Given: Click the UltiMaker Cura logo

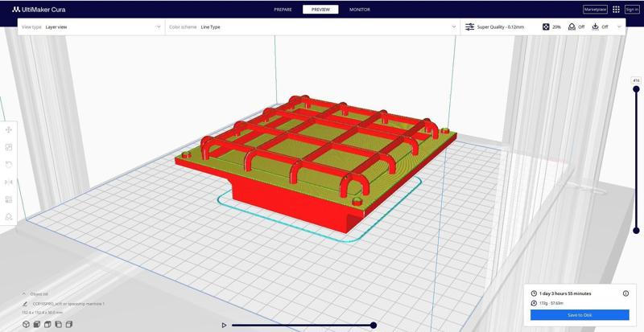Looking at the screenshot, I should pyautogui.click(x=39, y=10).
